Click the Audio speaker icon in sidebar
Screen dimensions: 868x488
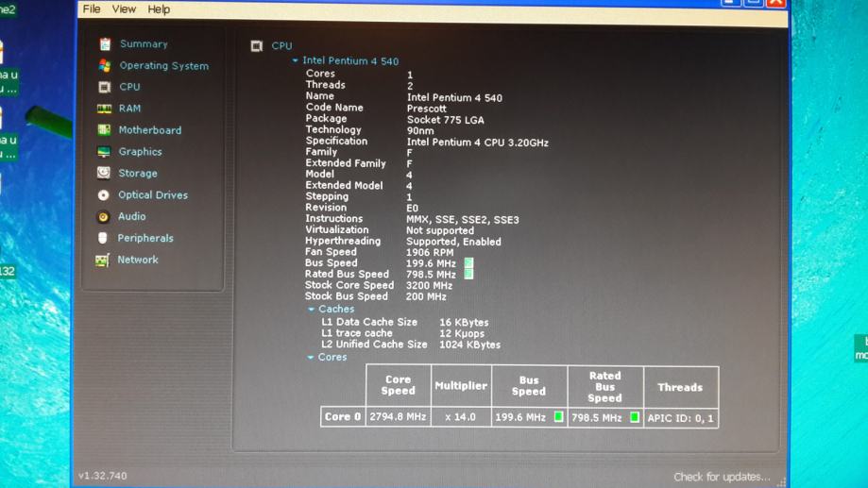[103, 217]
